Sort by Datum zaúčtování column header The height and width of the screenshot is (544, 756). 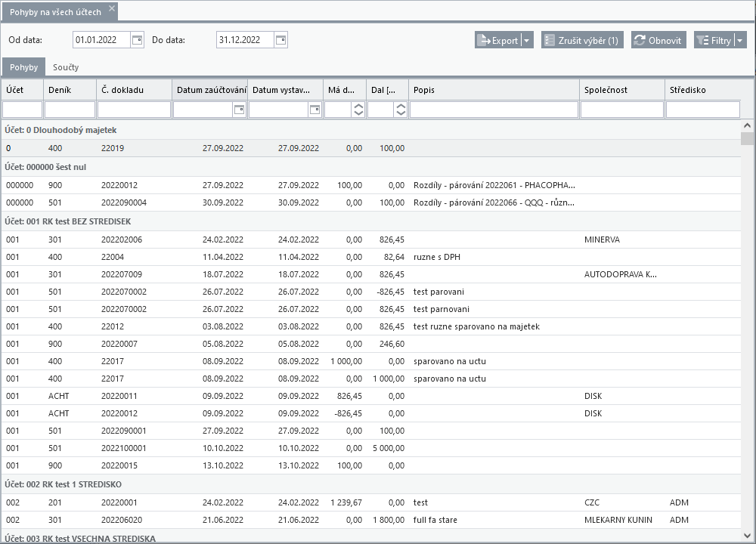pyautogui.click(x=210, y=90)
